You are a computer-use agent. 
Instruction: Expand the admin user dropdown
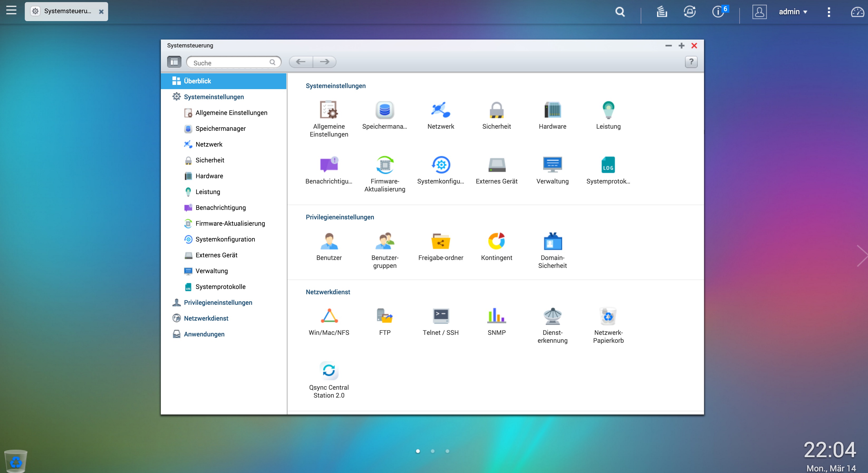(793, 12)
